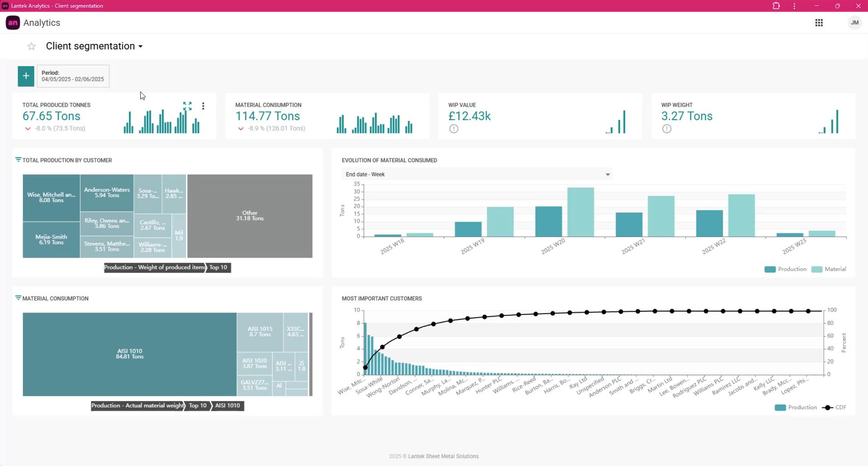The width and height of the screenshot is (868, 466).
Task: Select the Stevens, Matthe... 3.51 Tons tile
Action: click(107, 247)
